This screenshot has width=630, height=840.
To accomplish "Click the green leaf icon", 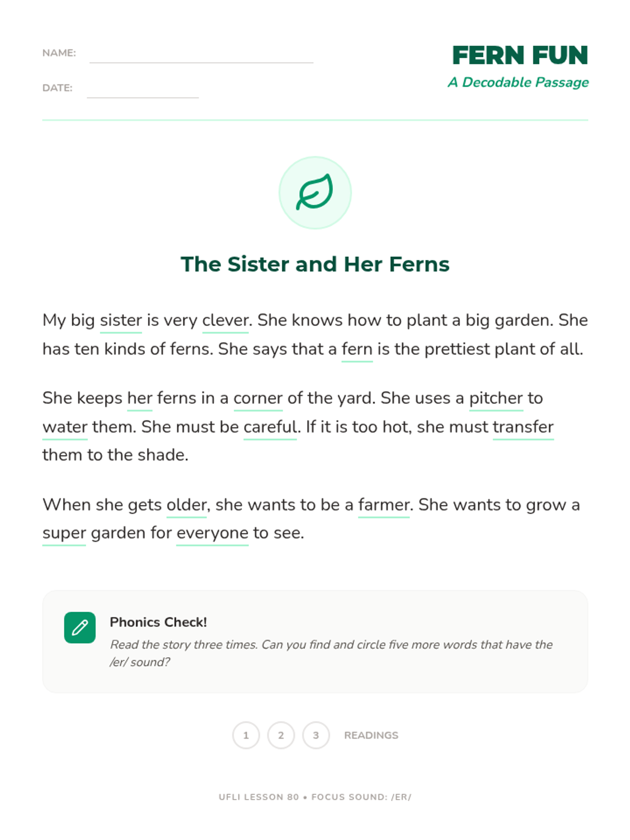I will click(314, 193).
